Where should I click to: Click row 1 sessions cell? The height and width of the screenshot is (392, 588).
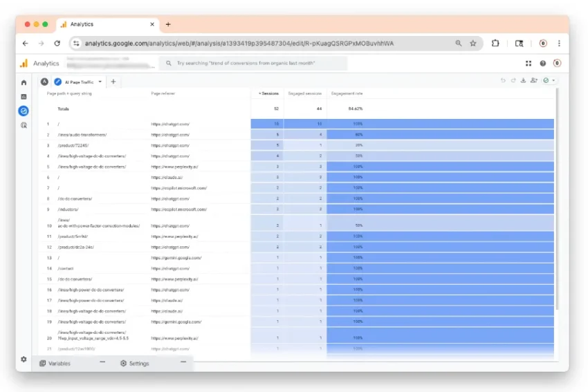pyautogui.click(x=267, y=124)
